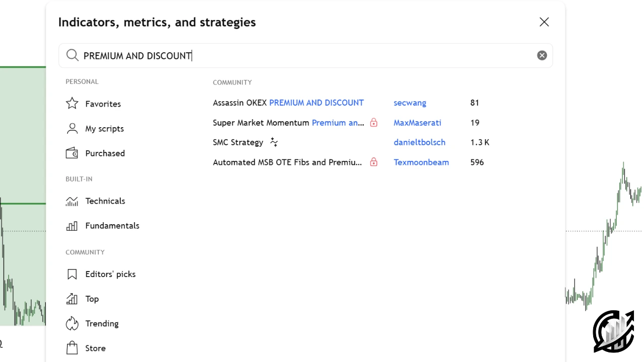Click the lock icon beside Automated MSB OTE

click(374, 162)
